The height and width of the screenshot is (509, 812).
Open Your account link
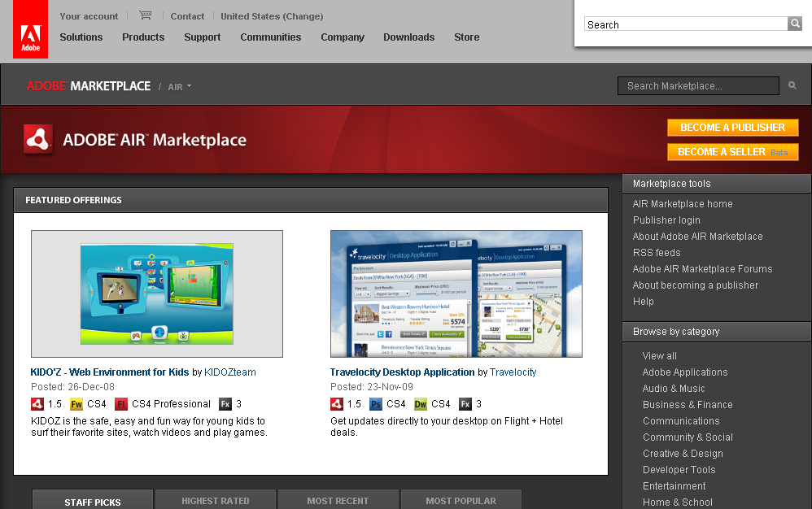pos(89,16)
